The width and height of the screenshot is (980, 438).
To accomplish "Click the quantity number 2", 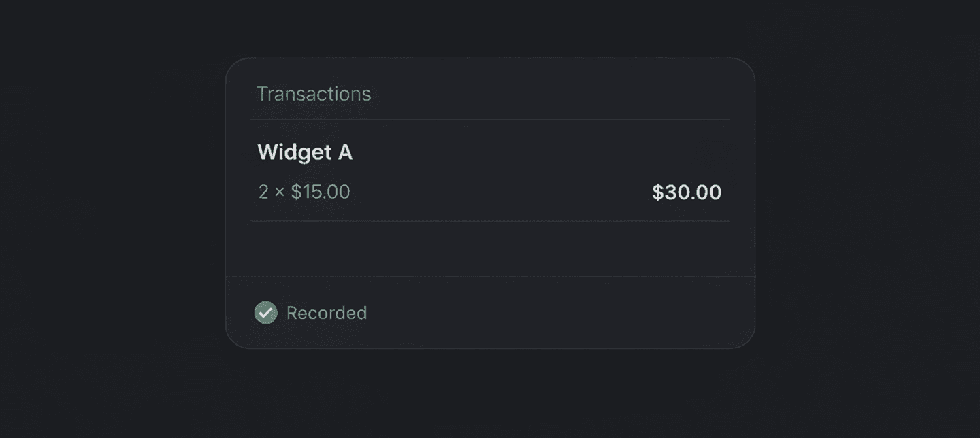I will (263, 192).
